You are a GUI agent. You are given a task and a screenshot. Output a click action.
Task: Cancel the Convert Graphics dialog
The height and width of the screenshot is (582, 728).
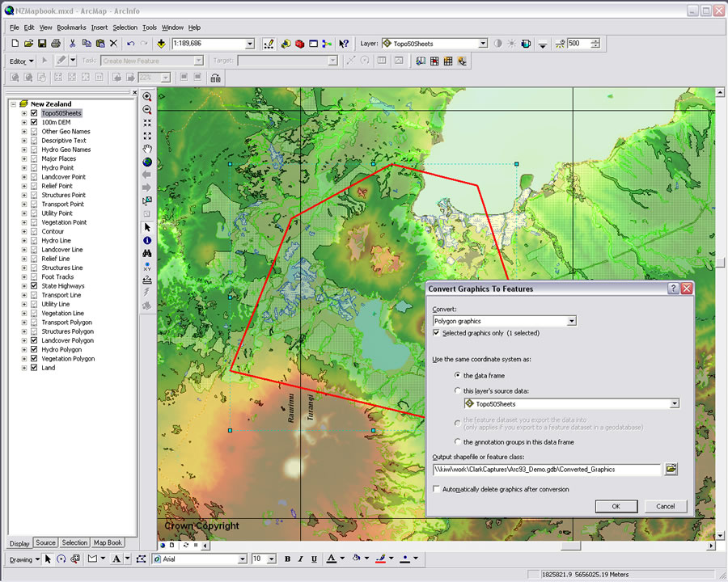[666, 506]
